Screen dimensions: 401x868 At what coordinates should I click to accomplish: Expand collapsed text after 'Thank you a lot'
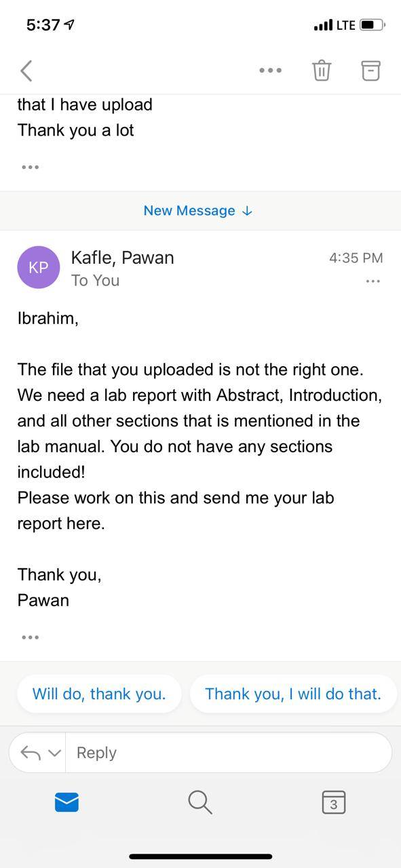(30, 166)
